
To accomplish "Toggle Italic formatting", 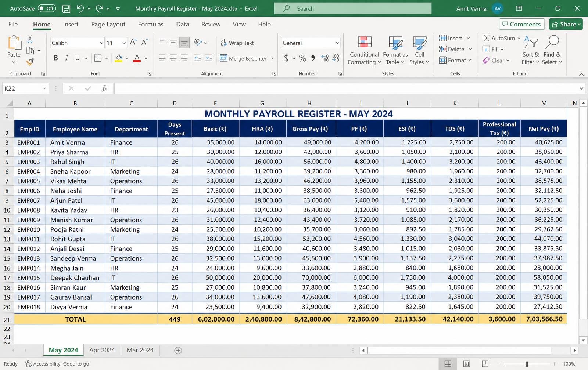I will click(67, 58).
